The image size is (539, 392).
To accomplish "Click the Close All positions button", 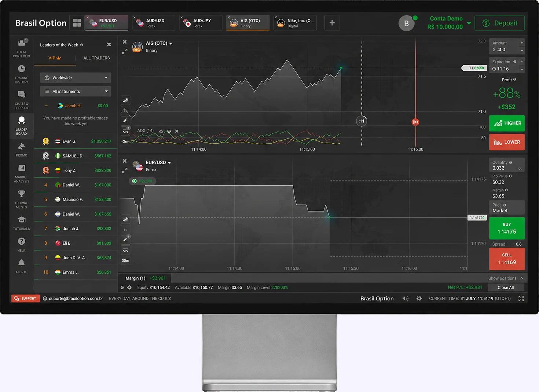I will [506, 288].
